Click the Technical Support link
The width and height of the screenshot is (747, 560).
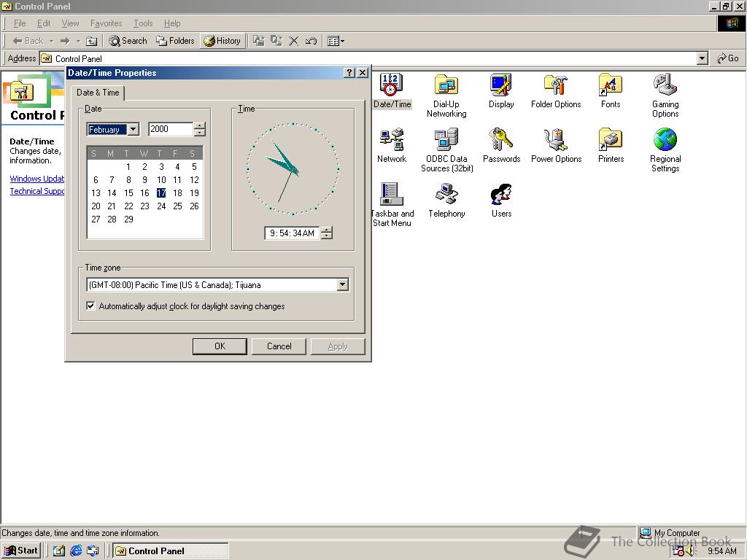(x=36, y=191)
